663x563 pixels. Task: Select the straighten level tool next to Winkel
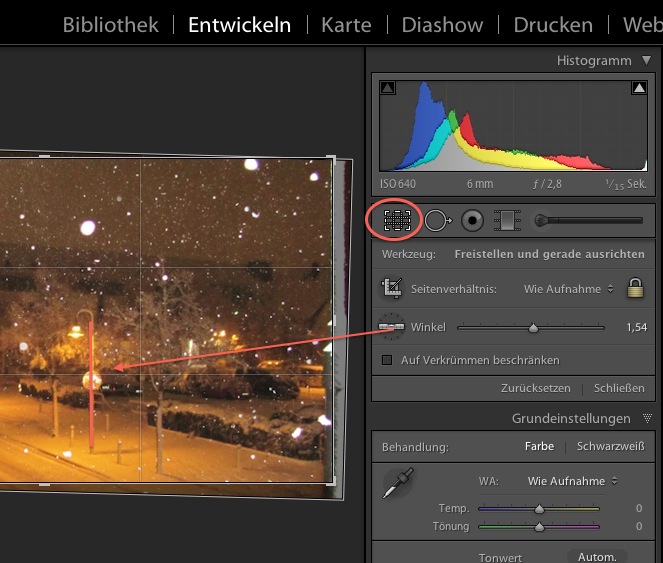point(392,327)
